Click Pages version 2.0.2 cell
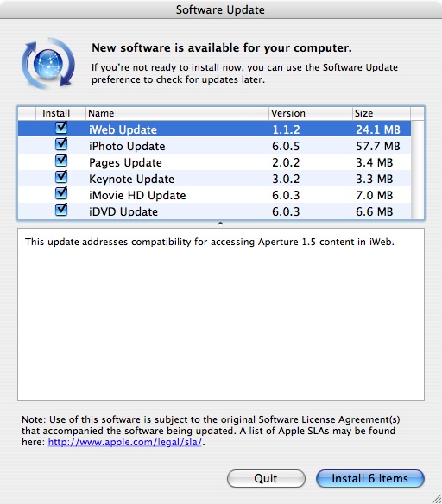The width and height of the screenshot is (442, 504). pyautogui.click(x=286, y=162)
